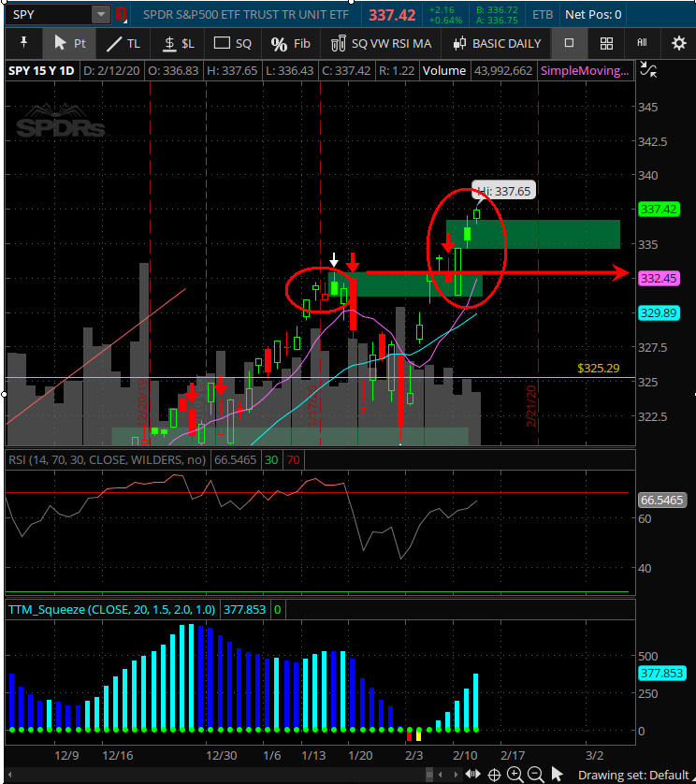
Task: Click the zoom out magnifier
Action: 535,775
